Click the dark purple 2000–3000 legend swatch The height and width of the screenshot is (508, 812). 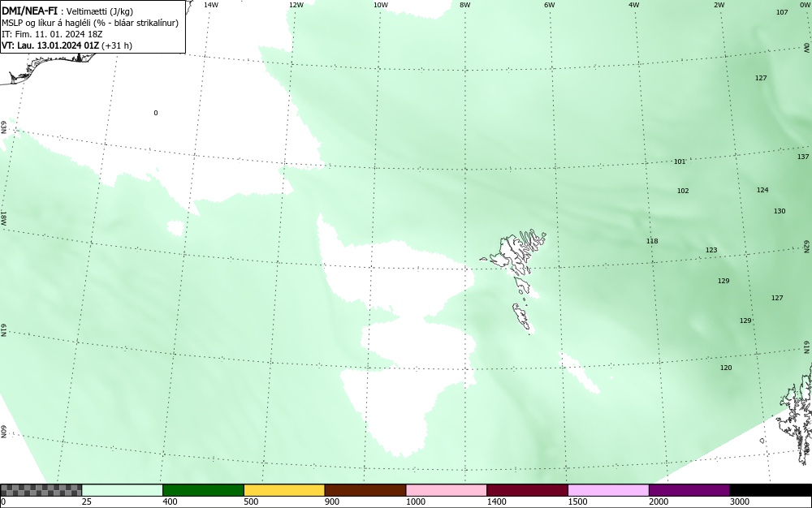pyautogui.click(x=689, y=490)
